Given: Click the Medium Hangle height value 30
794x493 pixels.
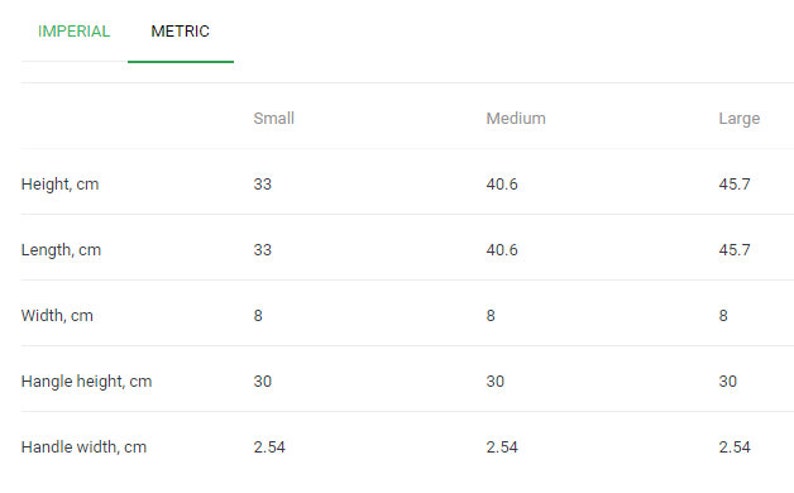Looking at the screenshot, I should [x=495, y=382].
